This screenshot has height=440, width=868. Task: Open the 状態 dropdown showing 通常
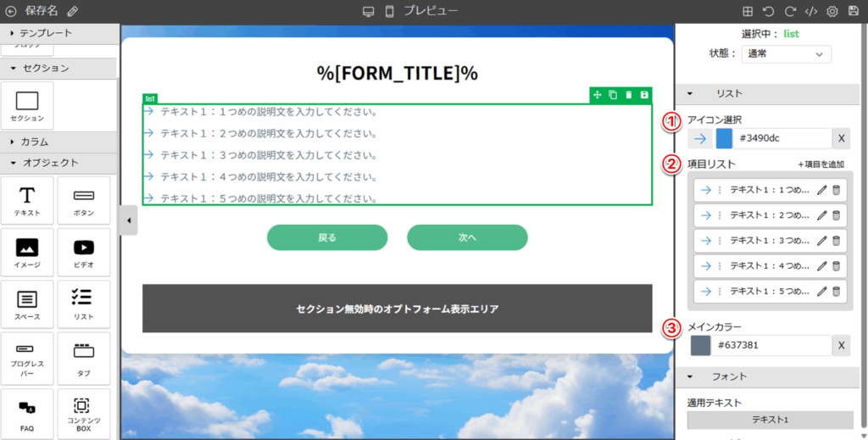(x=786, y=53)
